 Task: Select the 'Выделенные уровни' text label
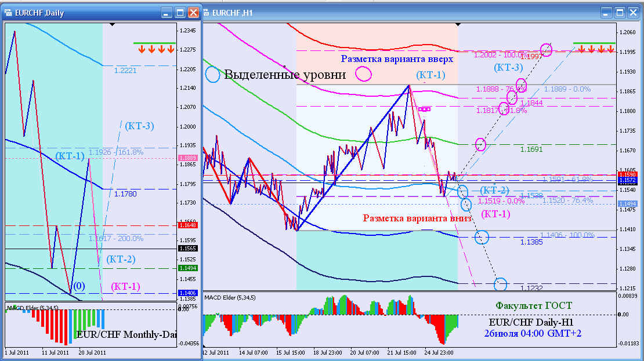[x=285, y=75]
